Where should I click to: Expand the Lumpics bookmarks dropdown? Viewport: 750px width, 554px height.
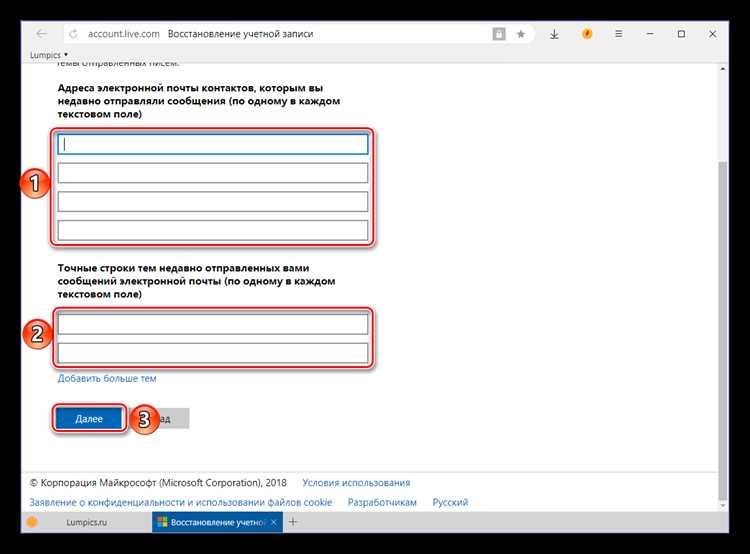point(49,55)
